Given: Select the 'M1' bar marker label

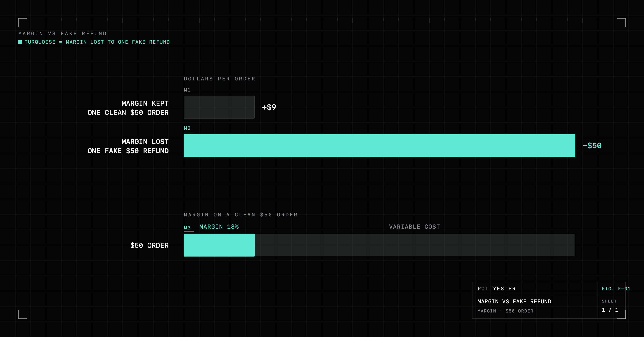Looking at the screenshot, I should point(187,90).
